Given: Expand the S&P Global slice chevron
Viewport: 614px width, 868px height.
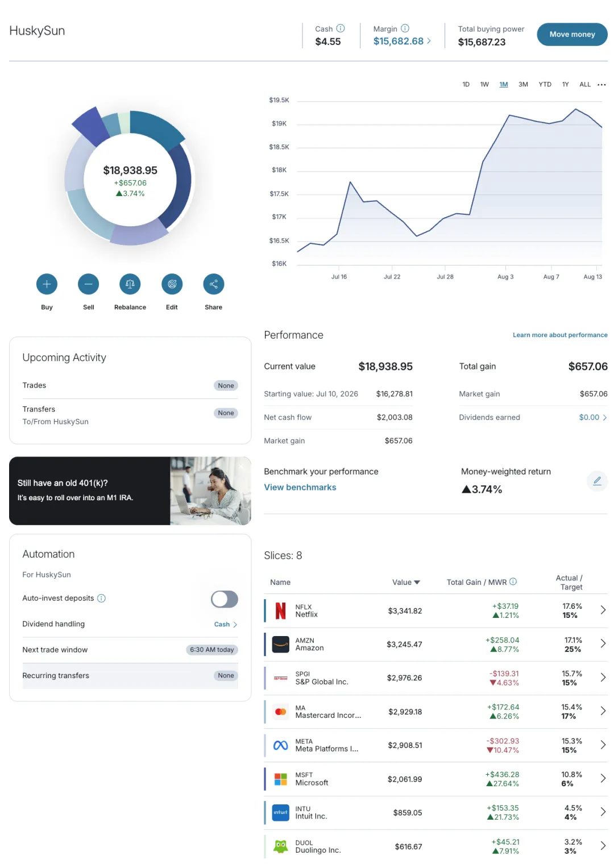Looking at the screenshot, I should pos(603,678).
